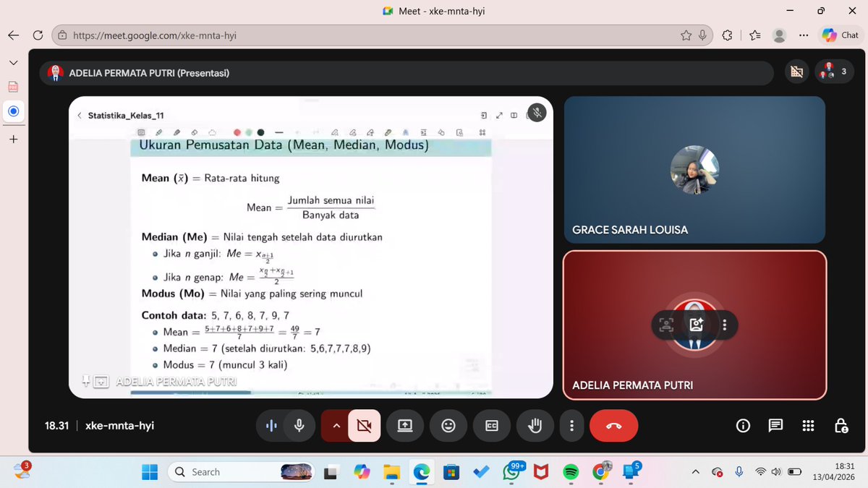This screenshot has height=488, width=868.
Task: Open Meet host controls lock icon
Action: click(x=841, y=426)
